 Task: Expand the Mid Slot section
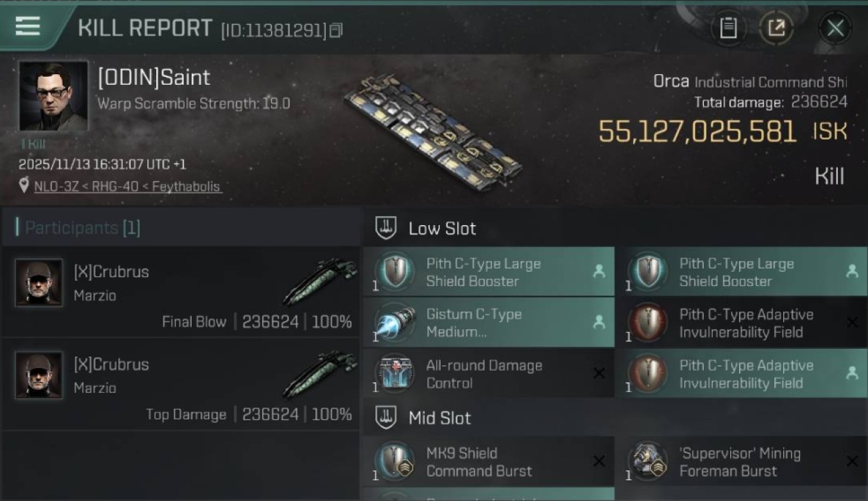(x=439, y=418)
